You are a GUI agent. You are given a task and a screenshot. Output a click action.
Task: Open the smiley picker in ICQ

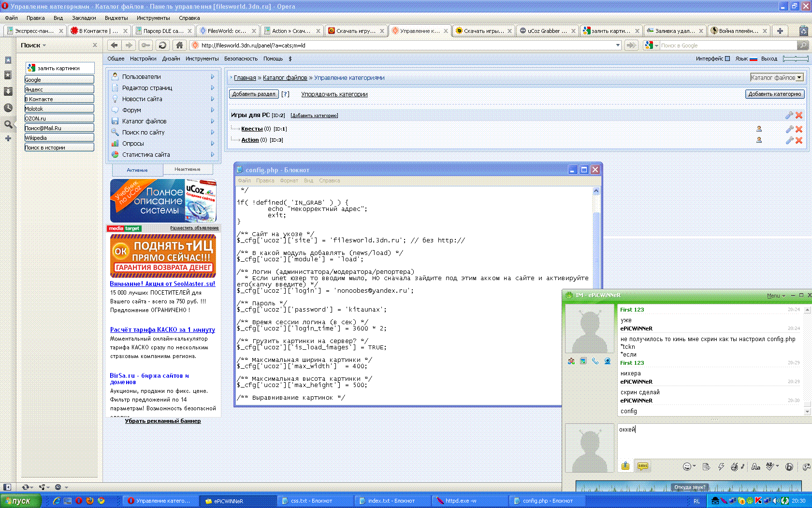(x=687, y=466)
